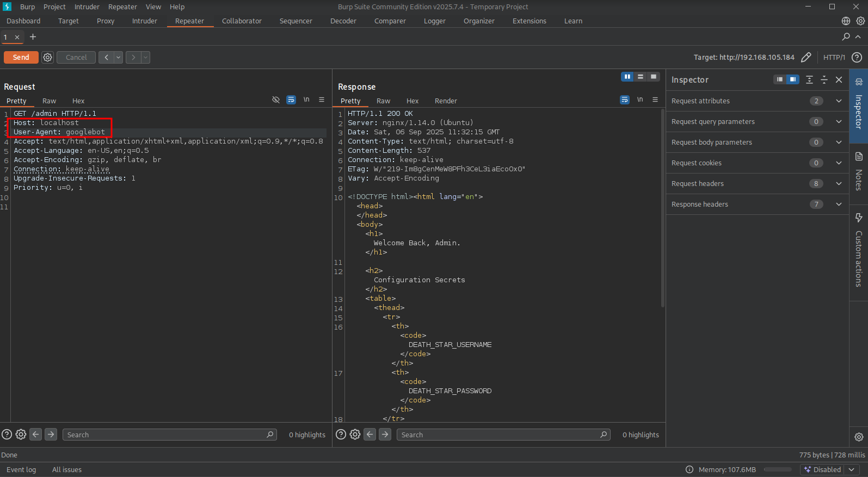Open the send settings gear icon
This screenshot has height=477, width=868.
pos(48,57)
